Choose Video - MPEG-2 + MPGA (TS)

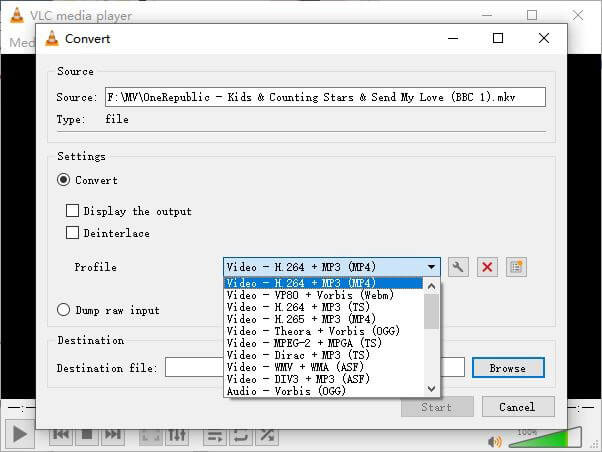[323, 343]
